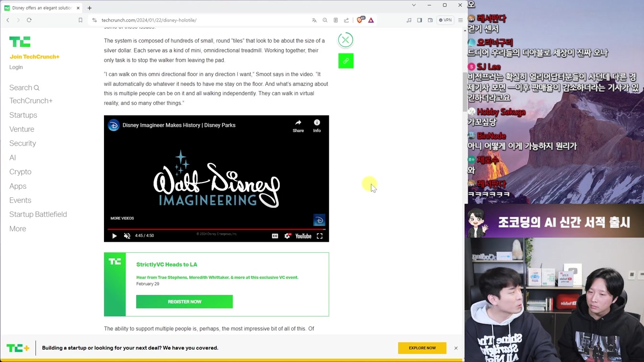Open Startup Battlefield in sidebar
644x362 pixels.
38,215
